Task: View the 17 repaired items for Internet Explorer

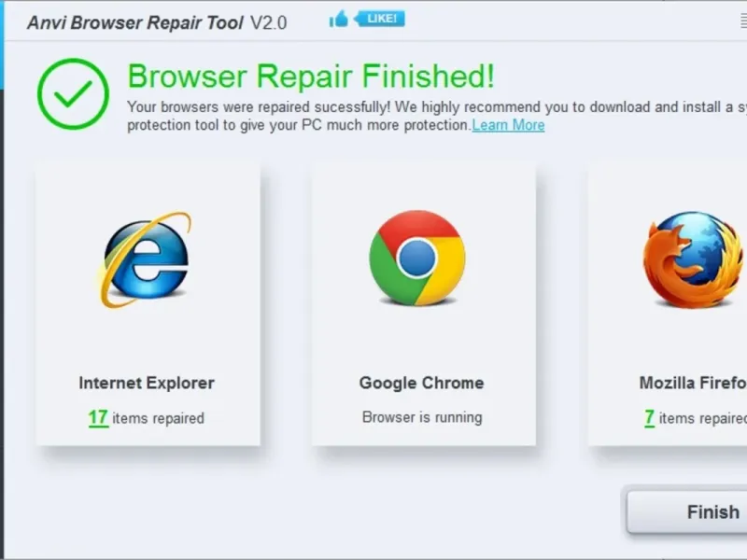Action: [98, 418]
